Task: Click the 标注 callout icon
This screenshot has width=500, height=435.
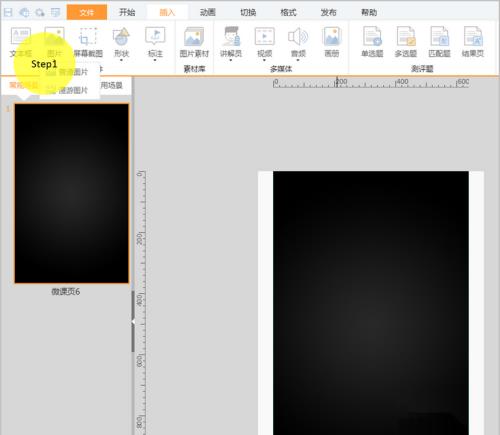Action: (x=155, y=37)
